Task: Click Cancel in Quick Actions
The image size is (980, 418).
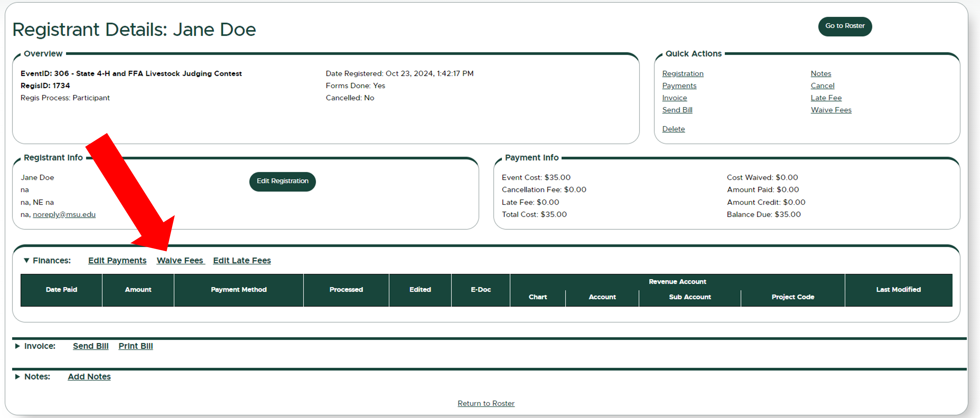Action: pos(822,85)
